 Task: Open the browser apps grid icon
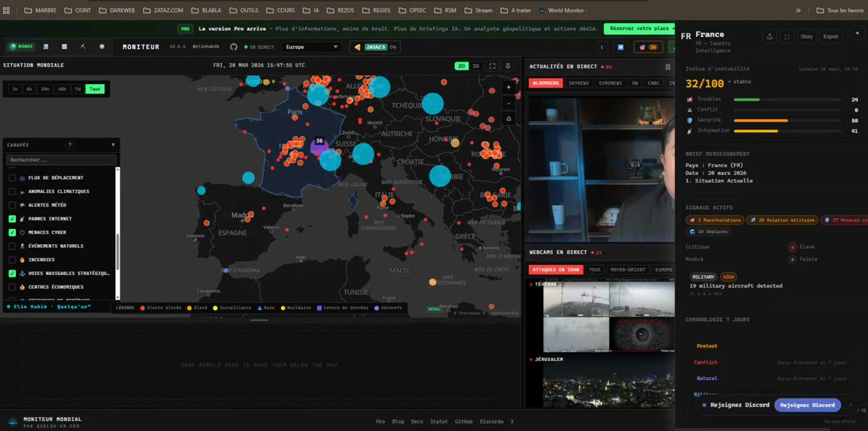[x=7, y=10]
